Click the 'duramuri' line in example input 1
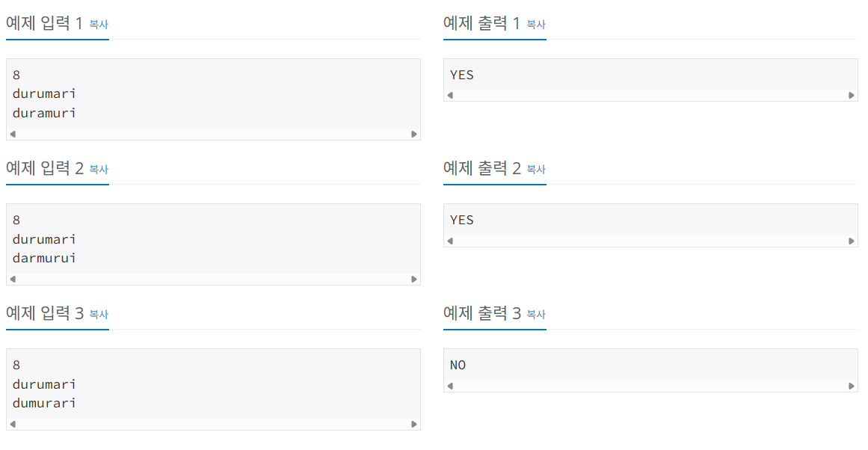The width and height of the screenshot is (868, 450). pyautogui.click(x=44, y=114)
